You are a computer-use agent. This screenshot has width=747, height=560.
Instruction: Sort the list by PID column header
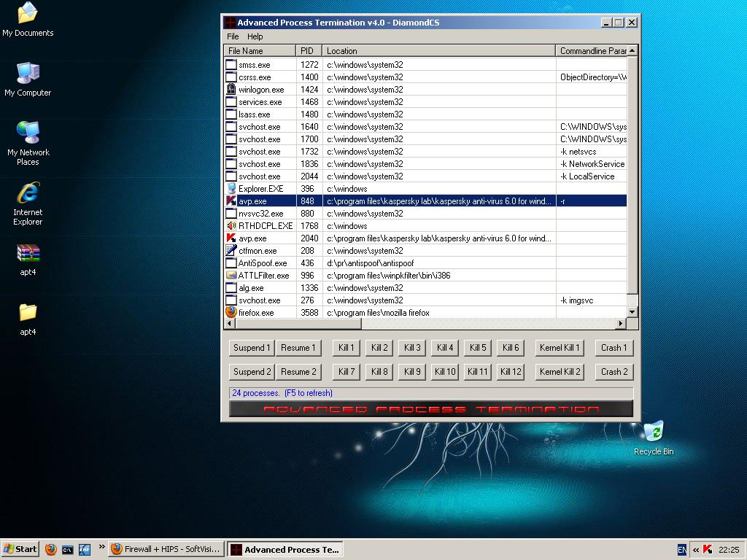(x=309, y=51)
